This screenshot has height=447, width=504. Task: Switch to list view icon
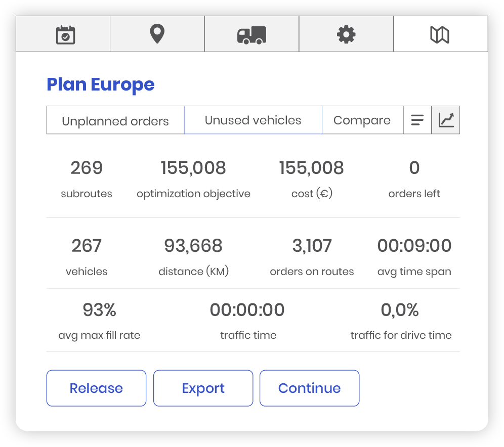tap(417, 120)
